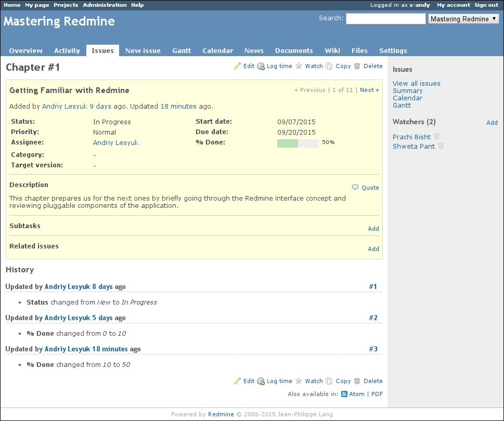Open the project Settings tab
This screenshot has height=421, width=504.
(393, 50)
